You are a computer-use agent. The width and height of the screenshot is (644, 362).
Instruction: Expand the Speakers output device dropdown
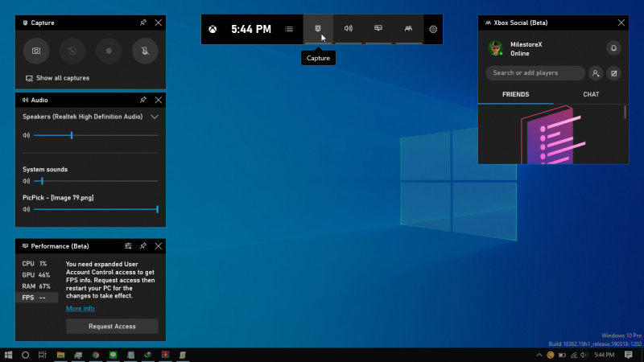155,117
